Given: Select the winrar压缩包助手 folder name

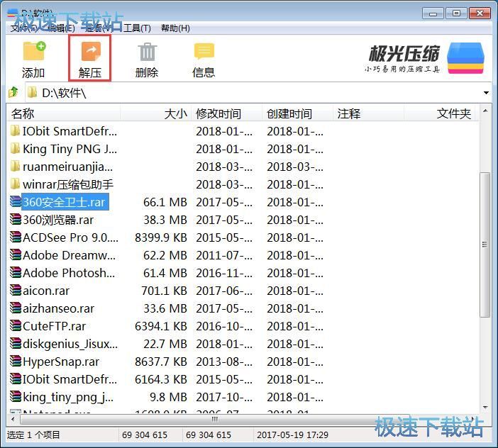Looking at the screenshot, I should (x=68, y=184).
